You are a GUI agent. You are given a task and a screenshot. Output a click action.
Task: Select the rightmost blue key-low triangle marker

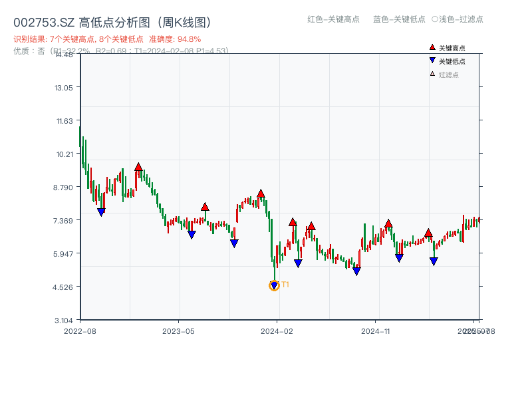[x=434, y=261]
